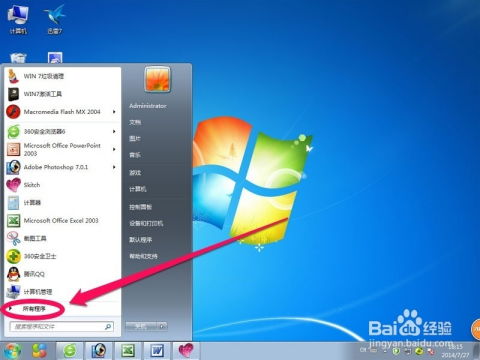The height and width of the screenshot is (360, 480).
Task: Launch Microsoft Office Excel 2003 from Start menu
Action: tap(63, 220)
